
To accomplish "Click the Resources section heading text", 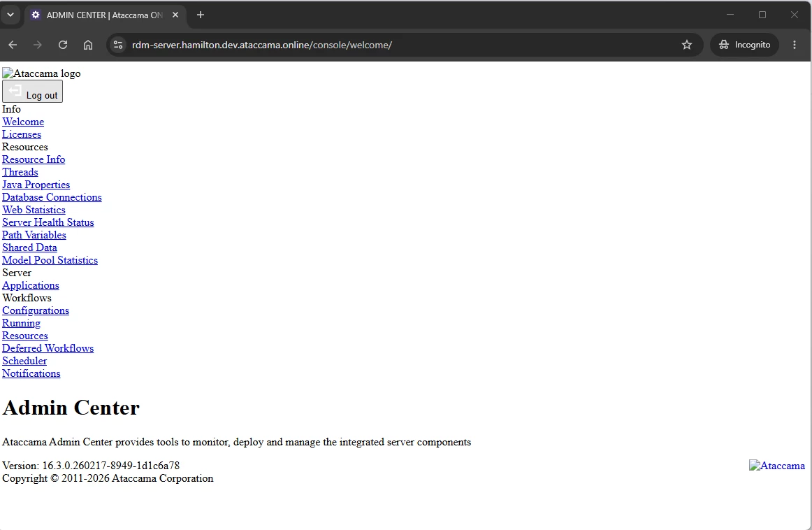I will point(25,147).
